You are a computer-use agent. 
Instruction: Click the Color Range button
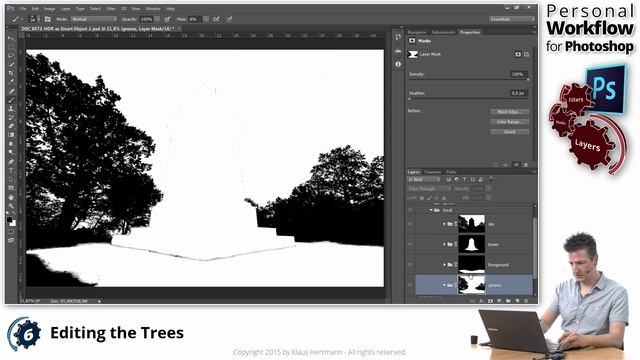pos(509,122)
